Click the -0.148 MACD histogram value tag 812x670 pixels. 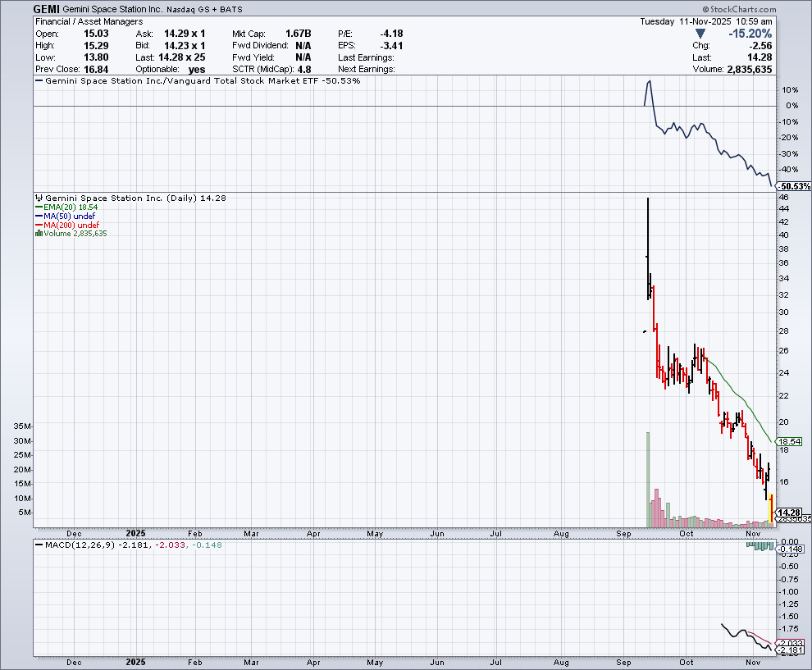[791, 550]
